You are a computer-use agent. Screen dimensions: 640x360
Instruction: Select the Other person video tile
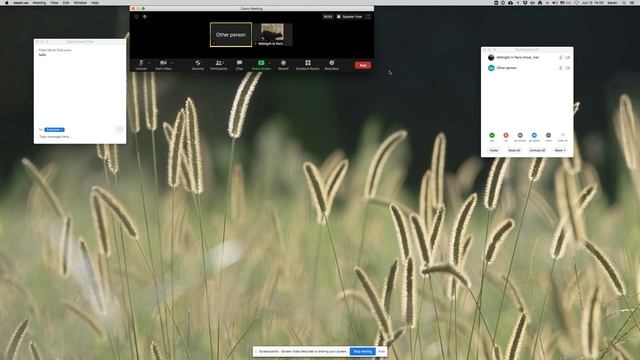tap(231, 35)
